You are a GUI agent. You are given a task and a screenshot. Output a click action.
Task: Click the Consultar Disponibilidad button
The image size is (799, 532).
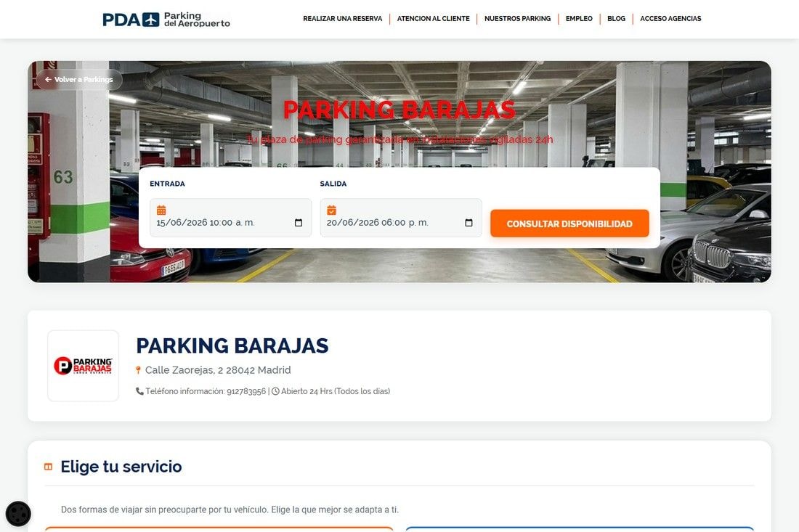[x=569, y=224]
